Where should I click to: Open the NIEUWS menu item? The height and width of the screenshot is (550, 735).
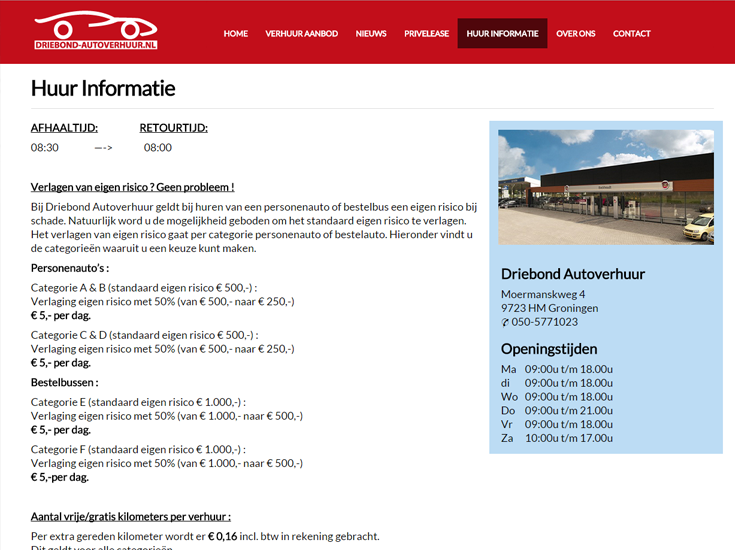pos(371,34)
